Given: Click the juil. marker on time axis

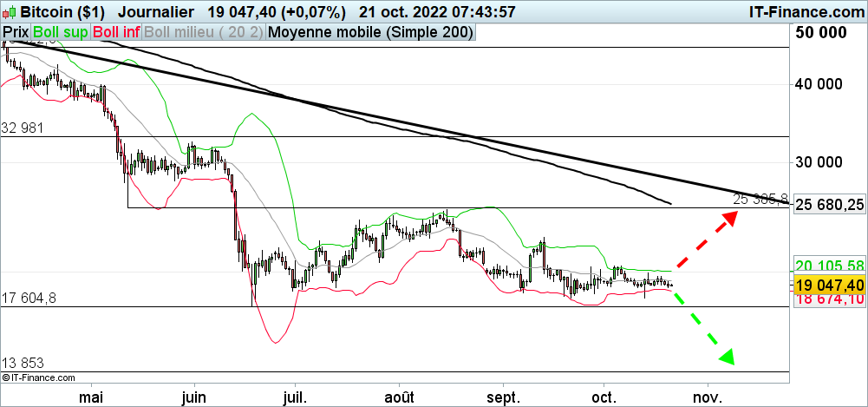Looking at the screenshot, I should tap(296, 396).
